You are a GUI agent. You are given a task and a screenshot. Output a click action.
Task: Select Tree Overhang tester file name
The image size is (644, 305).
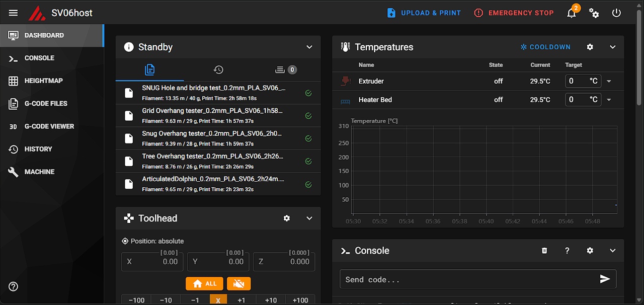212,156
